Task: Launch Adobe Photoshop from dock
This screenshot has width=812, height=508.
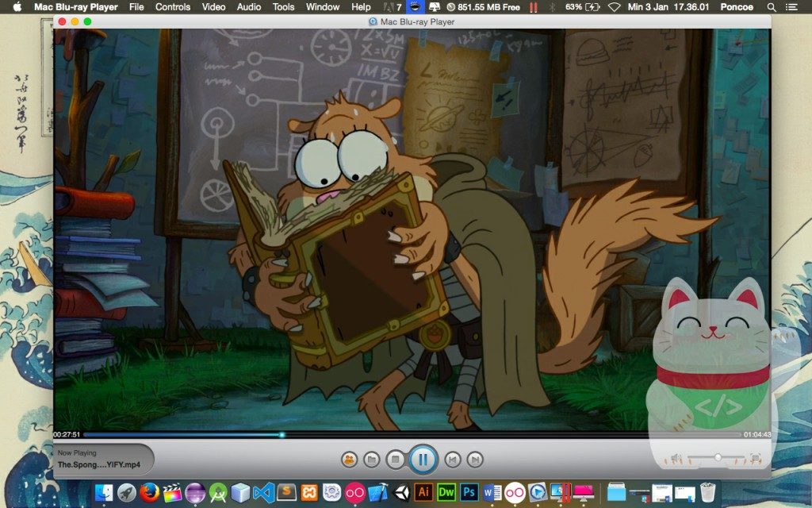Action: tap(469, 492)
